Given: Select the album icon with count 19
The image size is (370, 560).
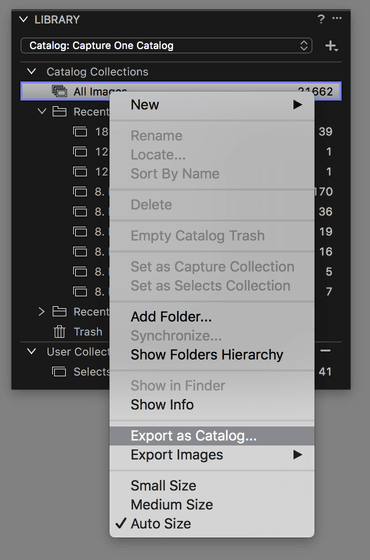Looking at the screenshot, I should tap(80, 232).
